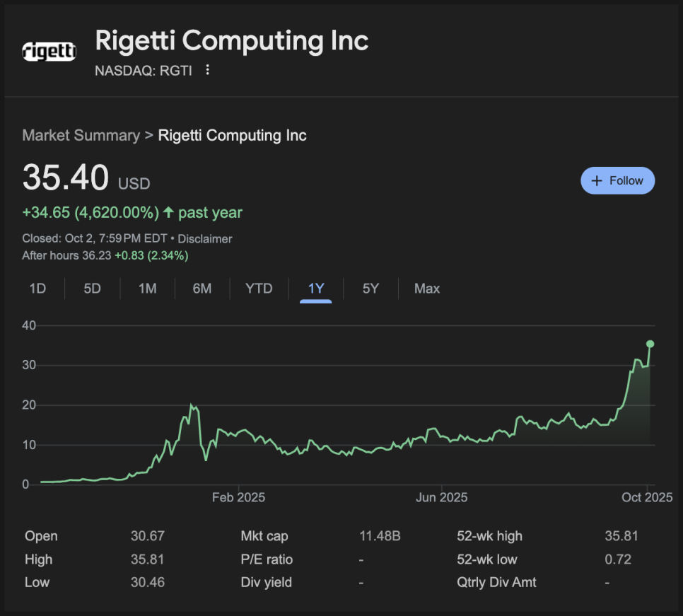Click the 52-wk high value
The width and height of the screenshot is (683, 616).
pyautogui.click(x=621, y=536)
